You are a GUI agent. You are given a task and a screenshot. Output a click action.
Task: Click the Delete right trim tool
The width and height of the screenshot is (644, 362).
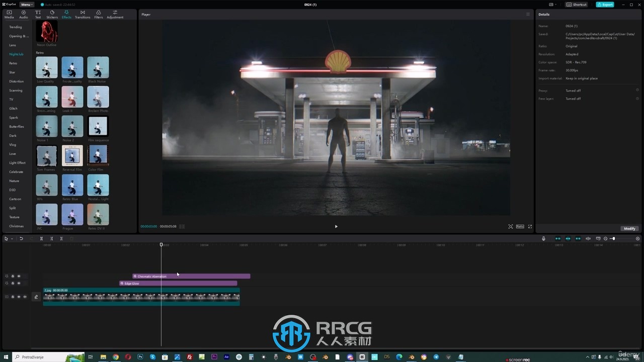tap(61, 239)
